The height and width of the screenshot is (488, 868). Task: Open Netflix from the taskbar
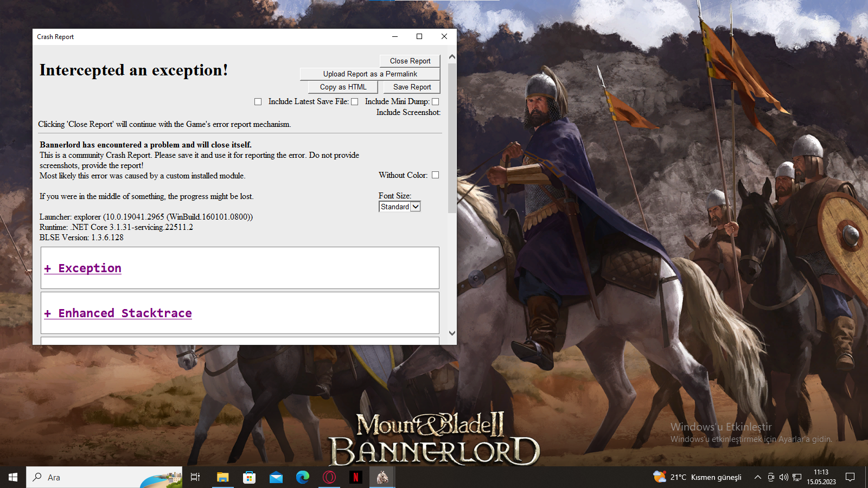tap(355, 477)
